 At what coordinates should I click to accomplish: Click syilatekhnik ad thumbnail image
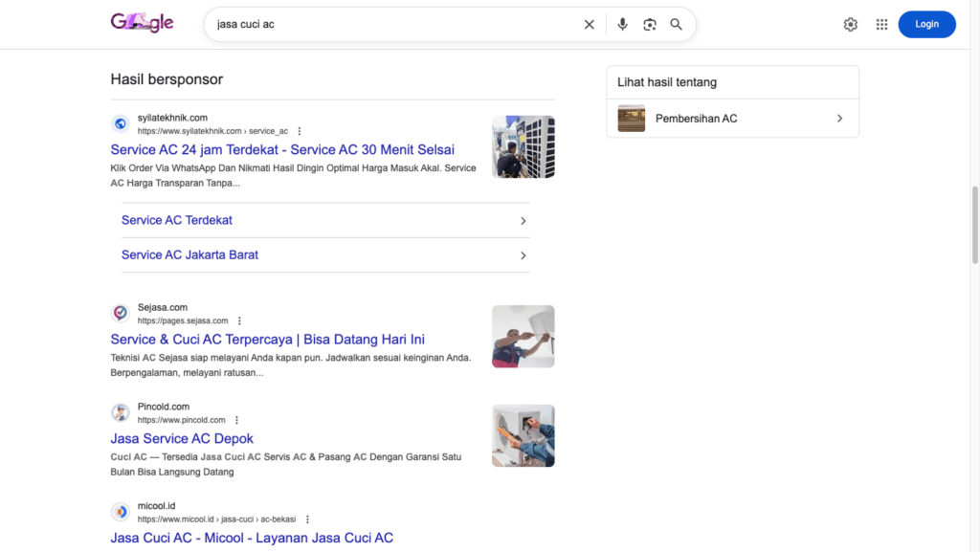[523, 146]
